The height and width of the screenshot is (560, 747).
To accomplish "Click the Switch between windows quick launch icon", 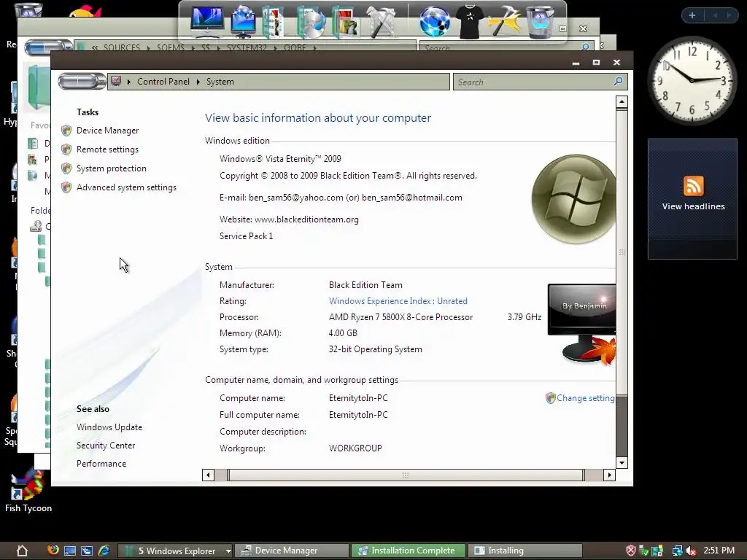I will tap(86, 551).
